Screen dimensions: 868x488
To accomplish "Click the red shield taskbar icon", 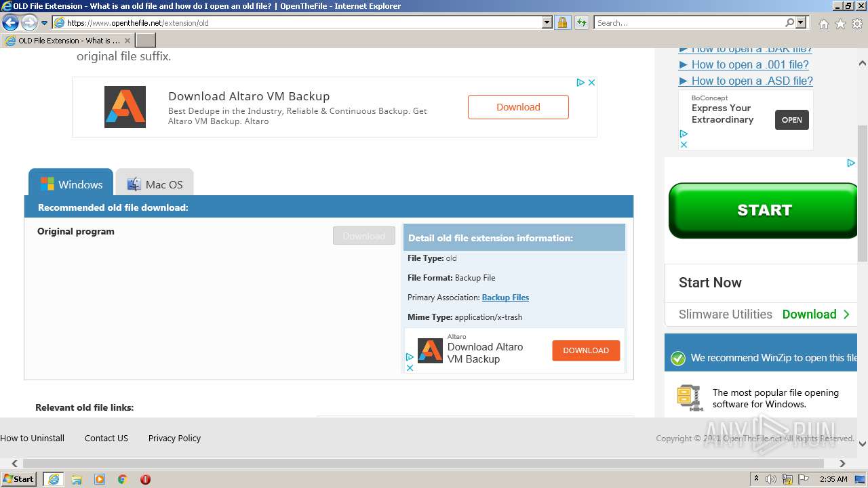I will [x=145, y=479].
